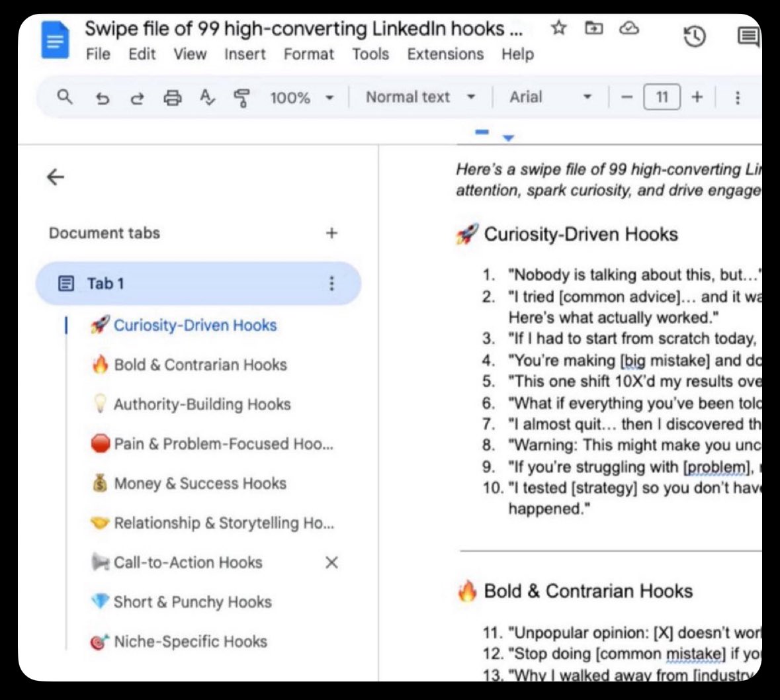This screenshot has height=700, width=780.
Task: Open version history clock icon
Action: pyautogui.click(x=695, y=36)
